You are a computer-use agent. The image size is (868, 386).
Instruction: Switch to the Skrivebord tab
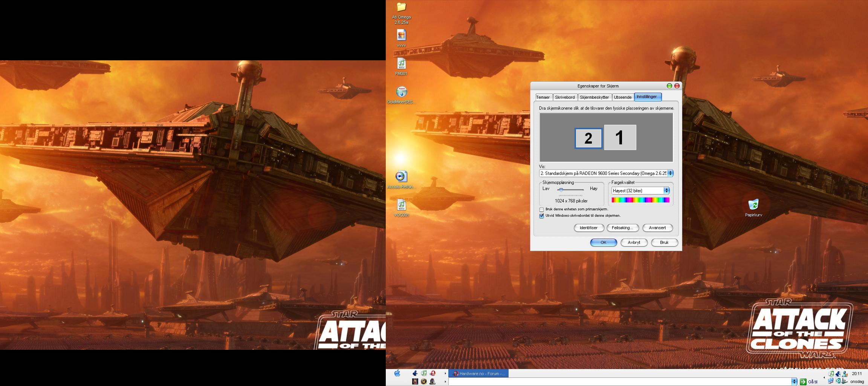click(565, 97)
